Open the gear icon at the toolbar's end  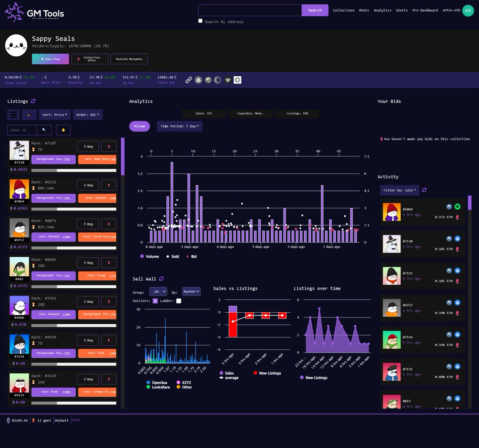[238, 80]
